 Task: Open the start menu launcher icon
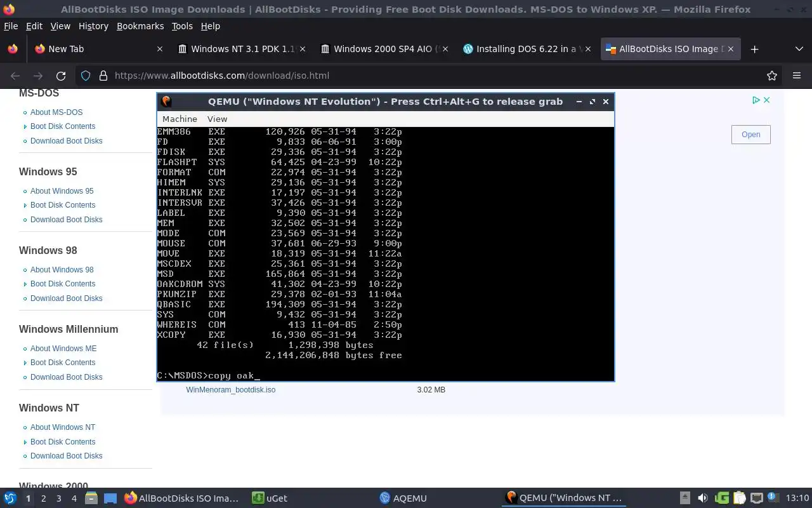click(x=10, y=498)
